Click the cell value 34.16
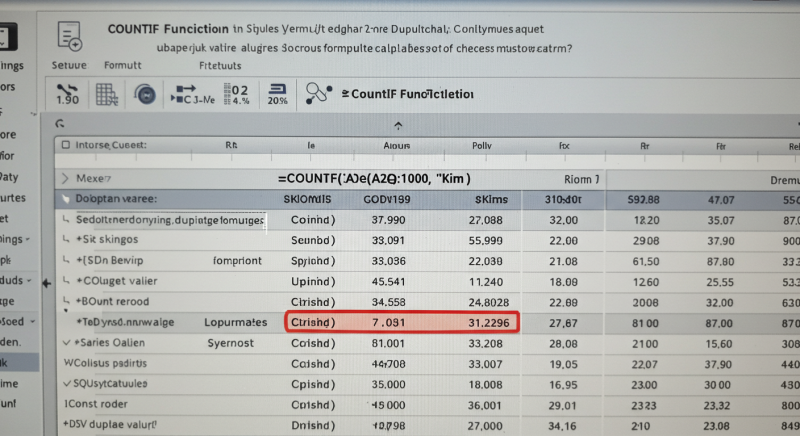800x436 pixels. point(563,425)
